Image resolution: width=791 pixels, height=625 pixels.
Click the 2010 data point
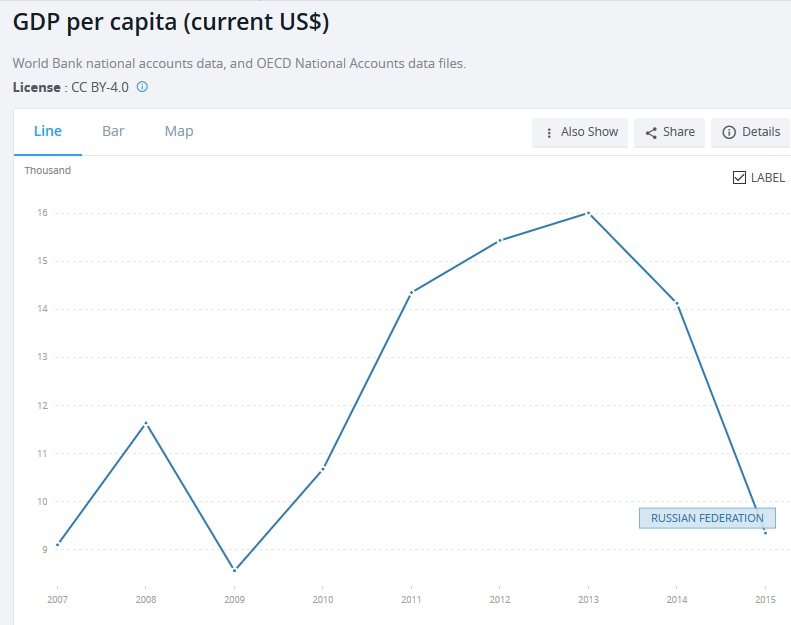[323, 468]
